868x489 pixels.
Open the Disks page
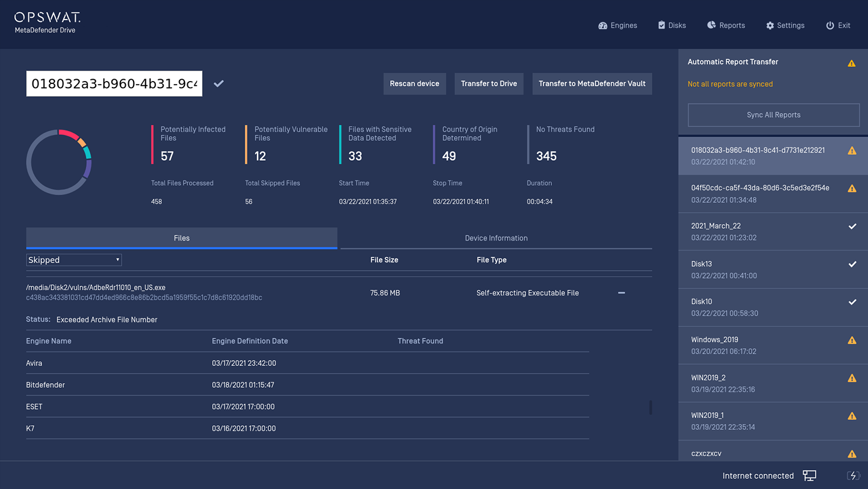pos(672,25)
